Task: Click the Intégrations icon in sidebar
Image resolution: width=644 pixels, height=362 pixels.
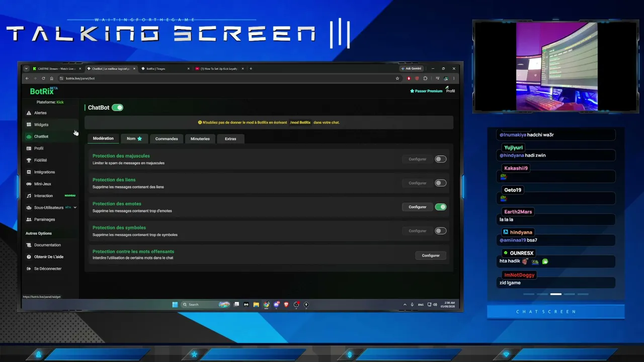Action: (29, 172)
